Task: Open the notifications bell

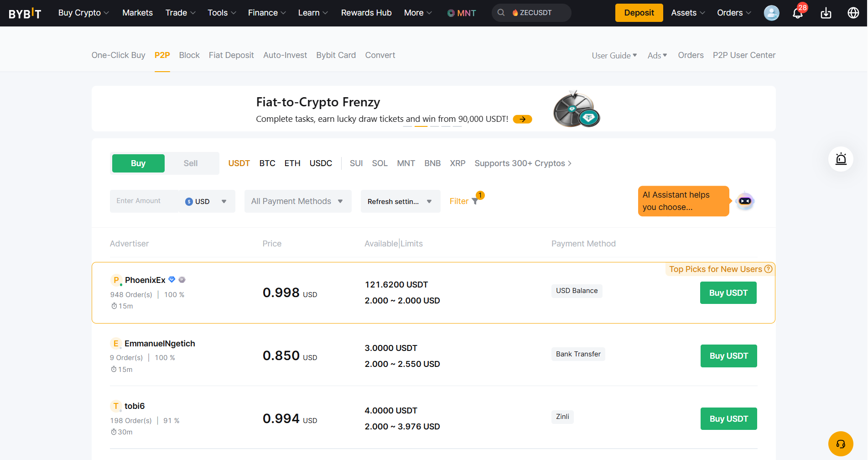Action: (x=797, y=13)
